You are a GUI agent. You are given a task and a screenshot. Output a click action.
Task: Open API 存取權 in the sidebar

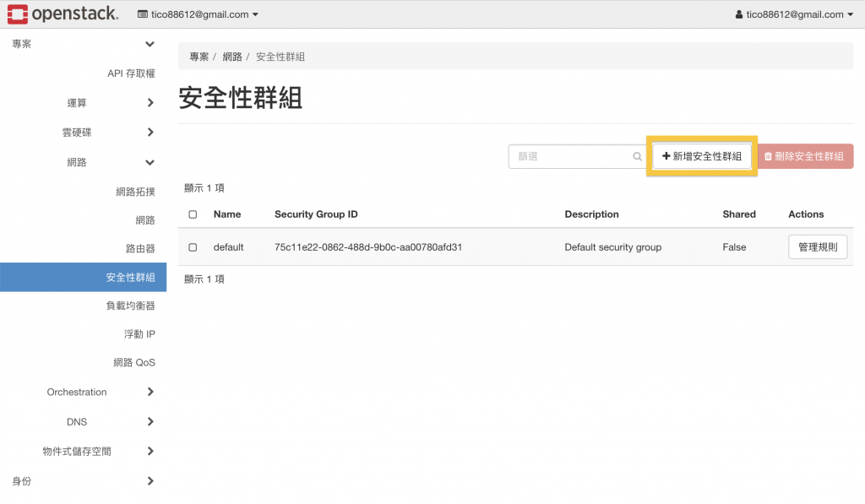(x=131, y=73)
